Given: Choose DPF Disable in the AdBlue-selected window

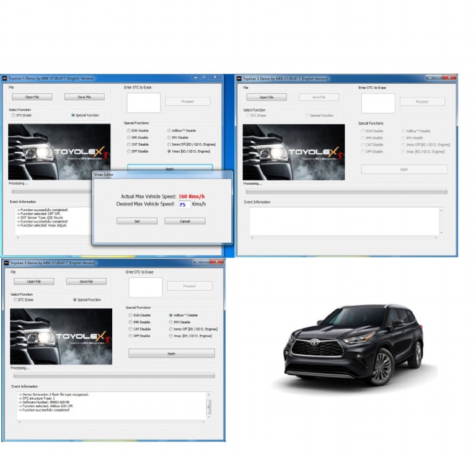Looking at the screenshot, I should [139, 336].
